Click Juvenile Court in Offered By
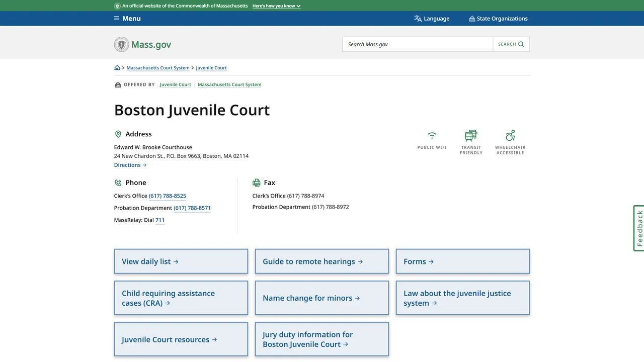 point(176,85)
